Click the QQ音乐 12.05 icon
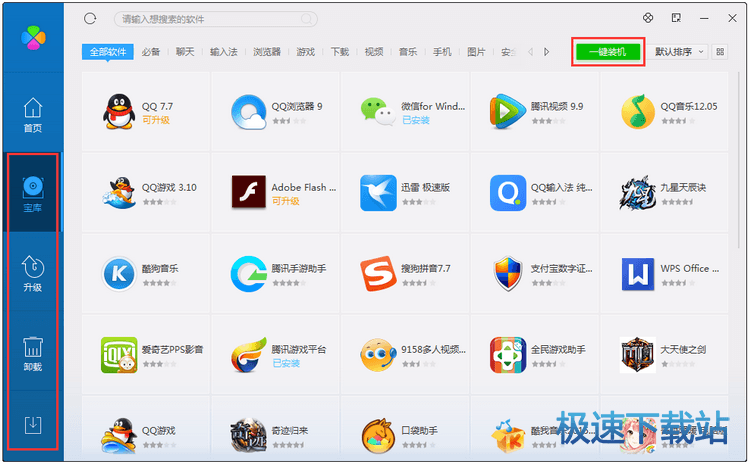Viewport: 750px width, 465px height. pyautogui.click(x=638, y=112)
